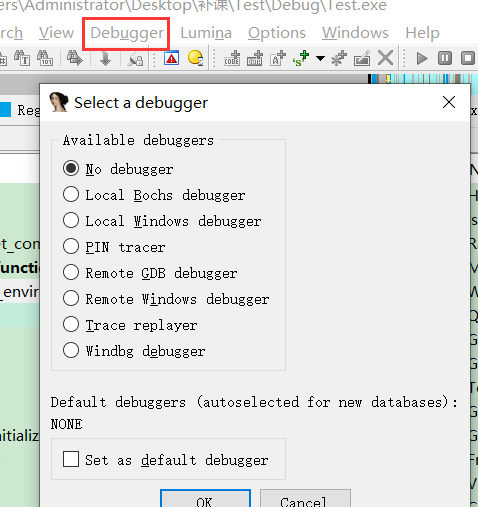Dismiss dialog with the Cancel button
The height and width of the screenshot is (507, 478).
pos(305,499)
